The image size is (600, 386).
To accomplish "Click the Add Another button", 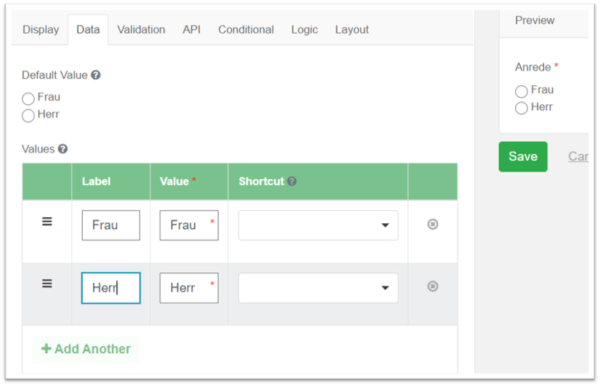I will click(86, 349).
